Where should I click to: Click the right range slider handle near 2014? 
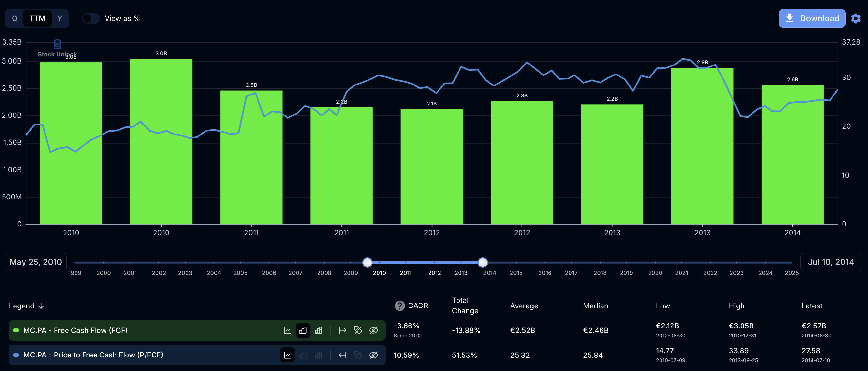tap(482, 262)
